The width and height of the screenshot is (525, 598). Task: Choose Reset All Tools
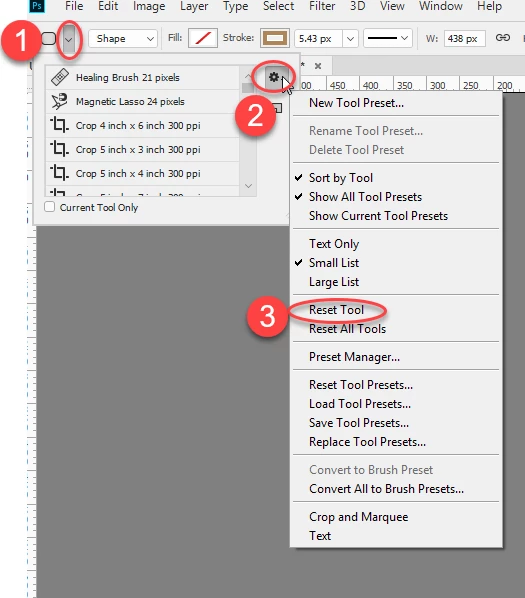tap(396, 329)
